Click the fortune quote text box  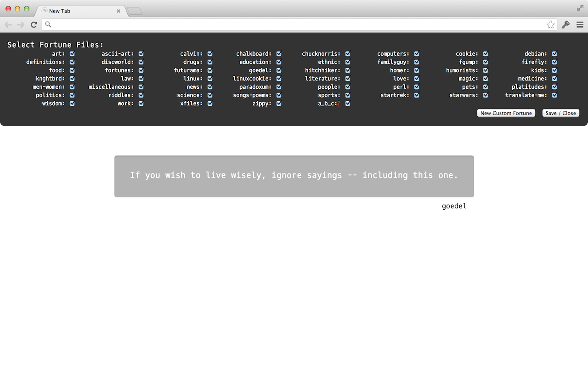click(294, 176)
